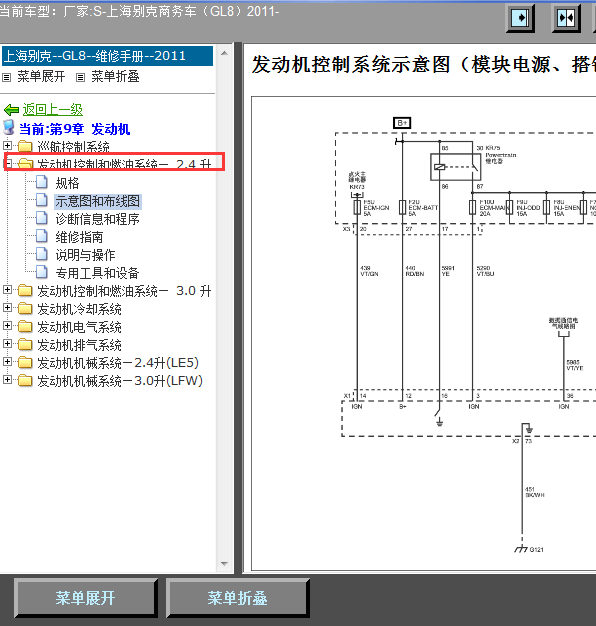Expand the 发动机电气系统 node
Image resolution: width=596 pixels, height=626 pixels.
click(x=7, y=325)
